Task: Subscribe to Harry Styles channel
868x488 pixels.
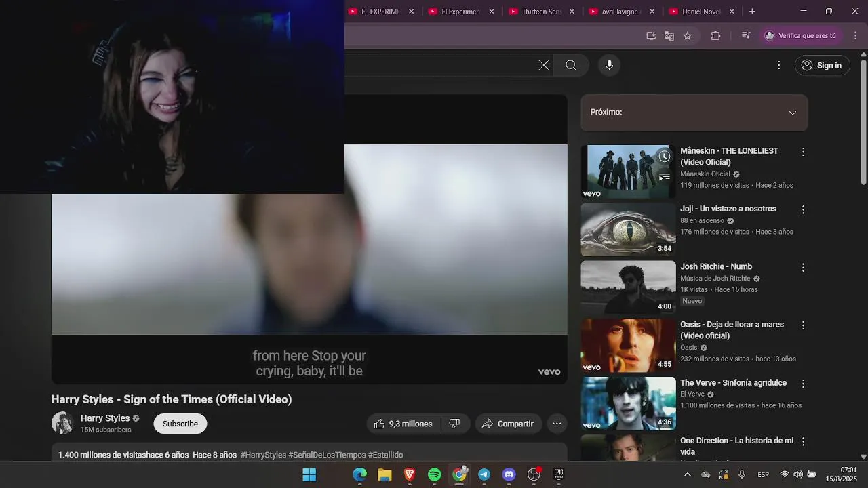Action: [x=180, y=424]
